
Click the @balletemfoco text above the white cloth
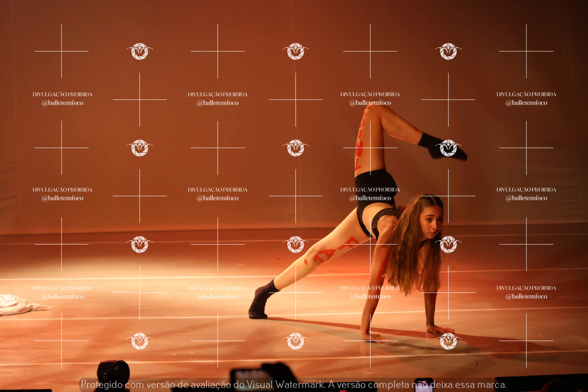(63, 297)
